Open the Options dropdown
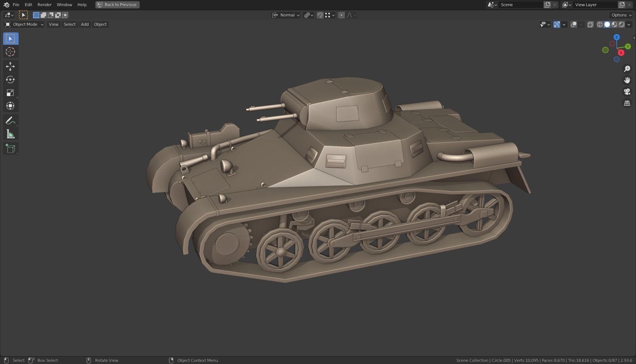The image size is (636, 364). tap(621, 15)
